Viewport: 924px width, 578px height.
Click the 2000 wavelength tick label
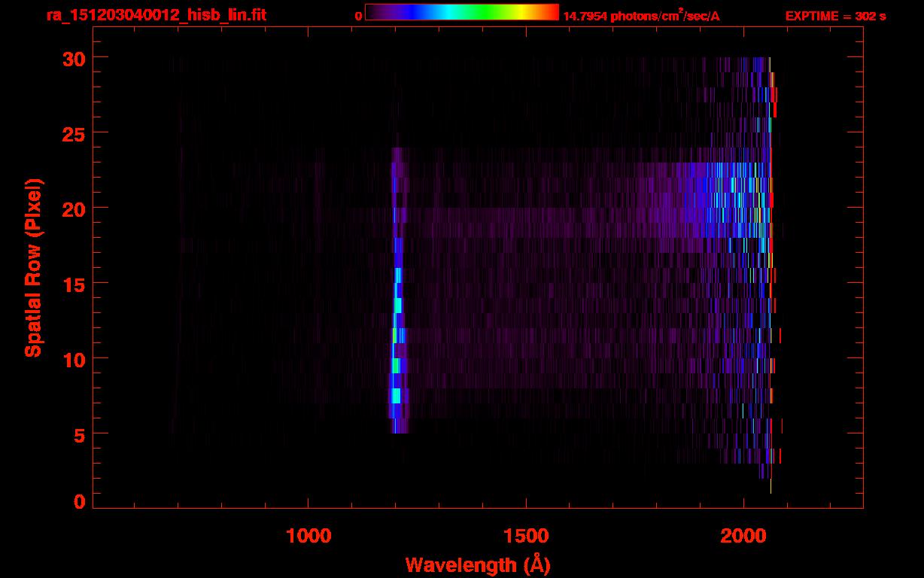pyautogui.click(x=743, y=535)
